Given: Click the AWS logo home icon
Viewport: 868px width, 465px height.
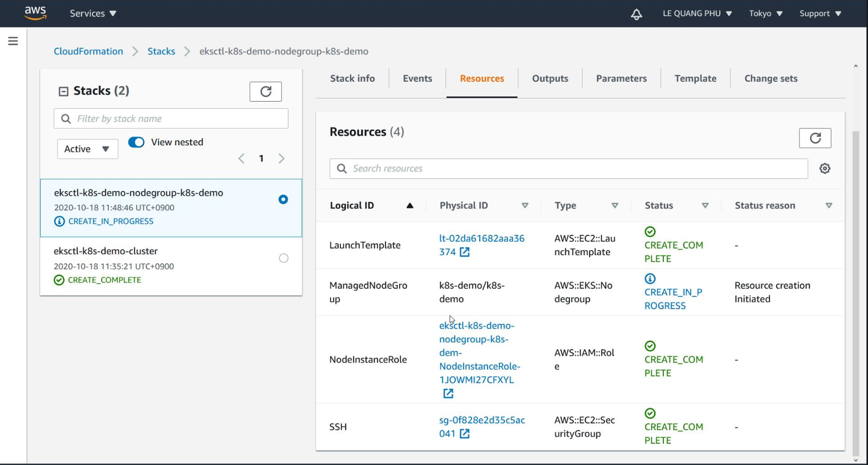Looking at the screenshot, I should [x=35, y=13].
